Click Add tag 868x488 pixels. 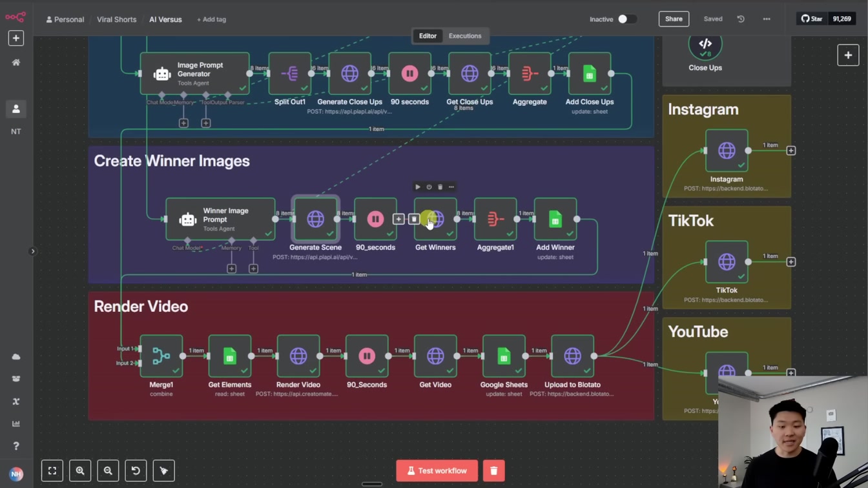(x=211, y=19)
